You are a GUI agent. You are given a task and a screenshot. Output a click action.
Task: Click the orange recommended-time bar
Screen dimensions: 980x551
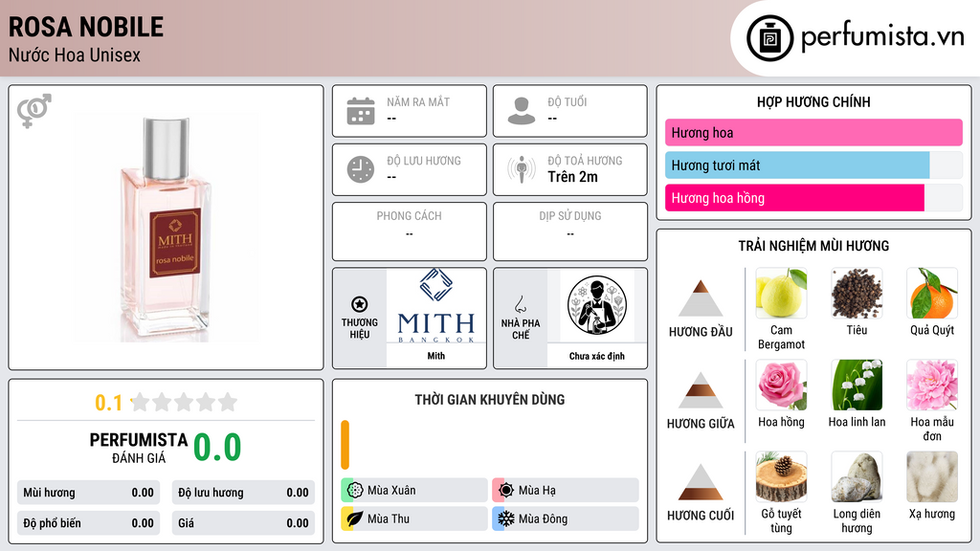pyautogui.click(x=345, y=445)
